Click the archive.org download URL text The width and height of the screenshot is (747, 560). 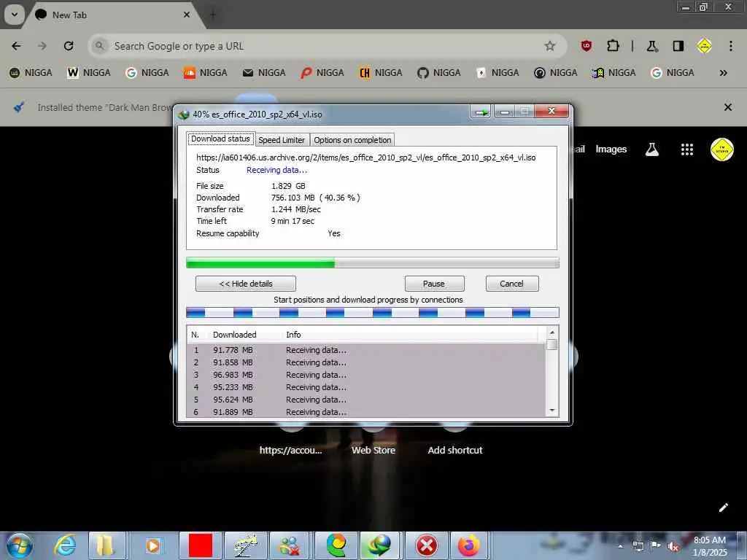[366, 157]
